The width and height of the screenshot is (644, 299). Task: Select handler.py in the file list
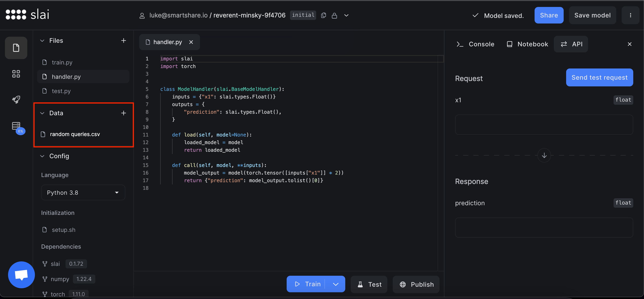83,77
